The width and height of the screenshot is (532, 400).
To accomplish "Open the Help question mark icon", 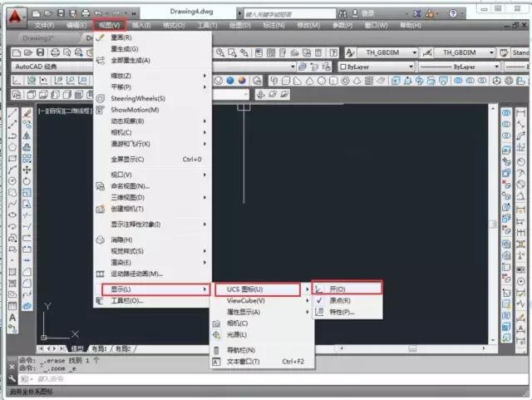I will tap(452, 13).
